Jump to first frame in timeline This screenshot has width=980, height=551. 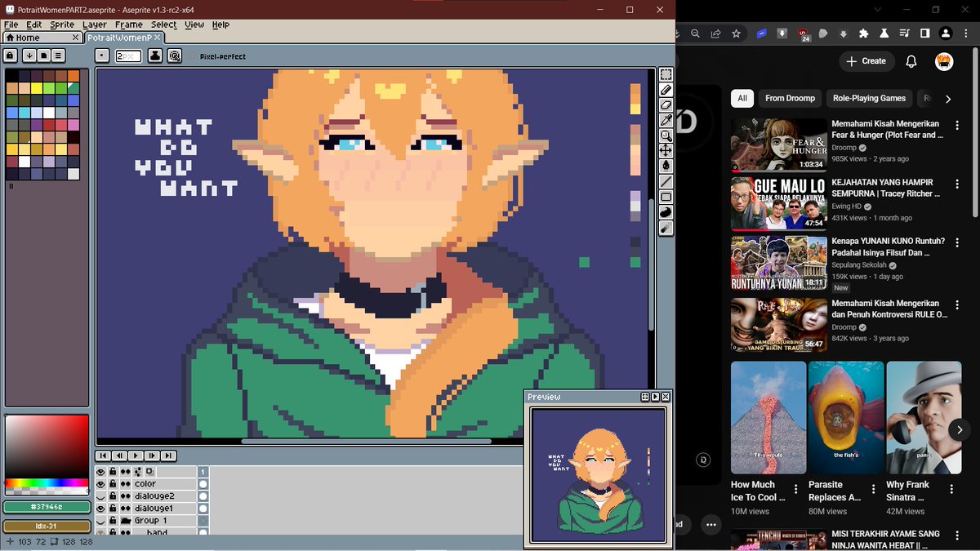point(103,455)
